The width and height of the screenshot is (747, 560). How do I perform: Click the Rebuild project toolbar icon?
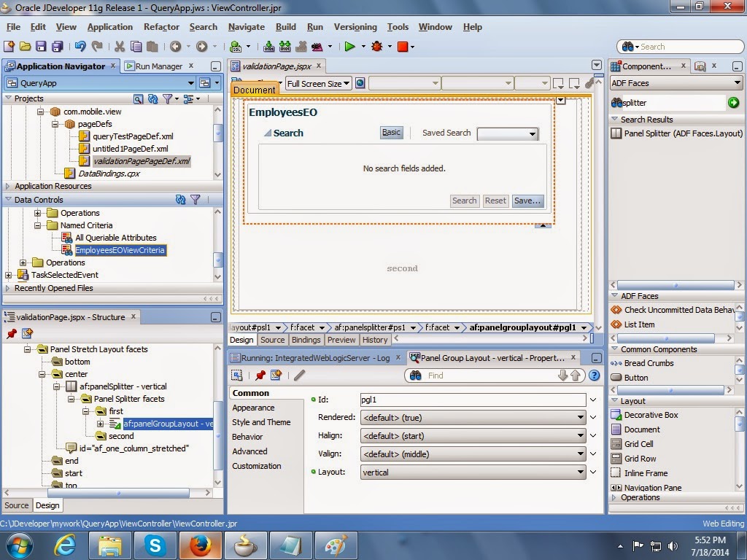tap(285, 46)
